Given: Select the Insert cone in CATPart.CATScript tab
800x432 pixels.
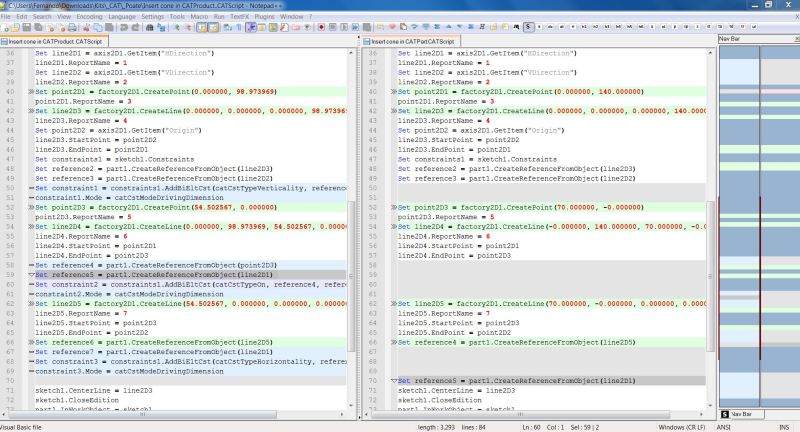Looking at the screenshot, I should [x=412, y=41].
